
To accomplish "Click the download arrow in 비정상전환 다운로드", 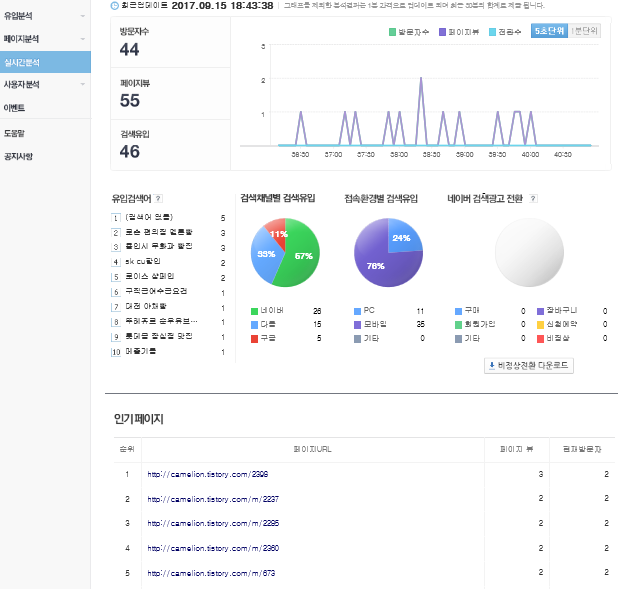I will click(x=491, y=365).
